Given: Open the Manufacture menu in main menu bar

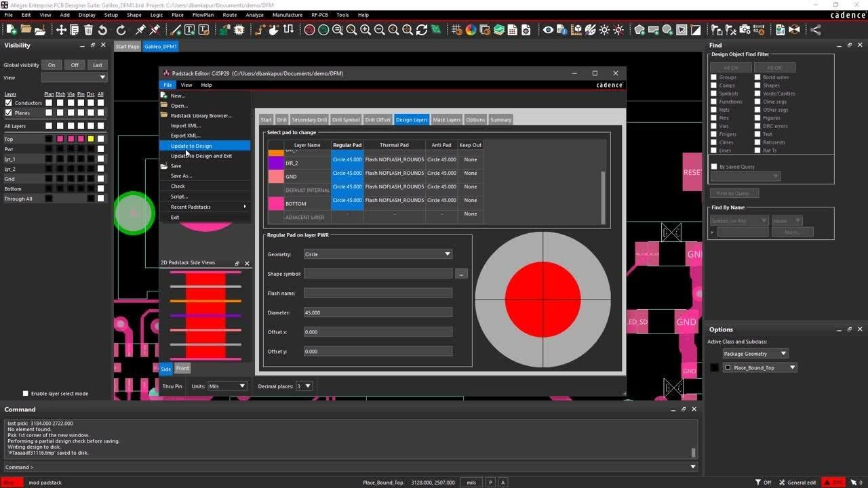Looking at the screenshot, I should pyautogui.click(x=288, y=15).
